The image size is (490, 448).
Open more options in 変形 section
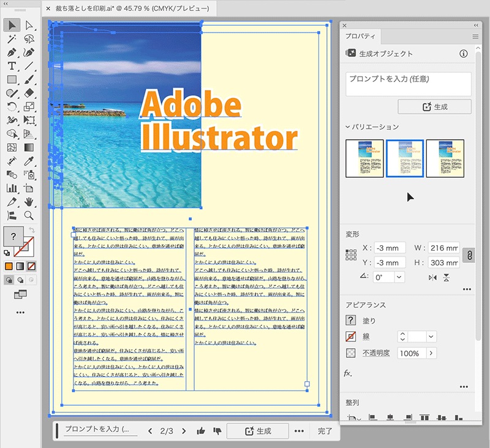(x=467, y=289)
